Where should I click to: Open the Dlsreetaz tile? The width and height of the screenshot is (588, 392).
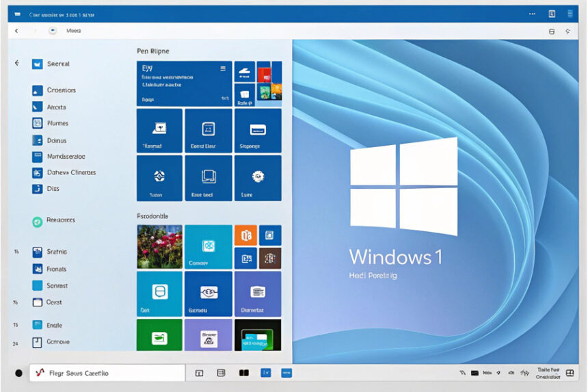[x=258, y=293]
